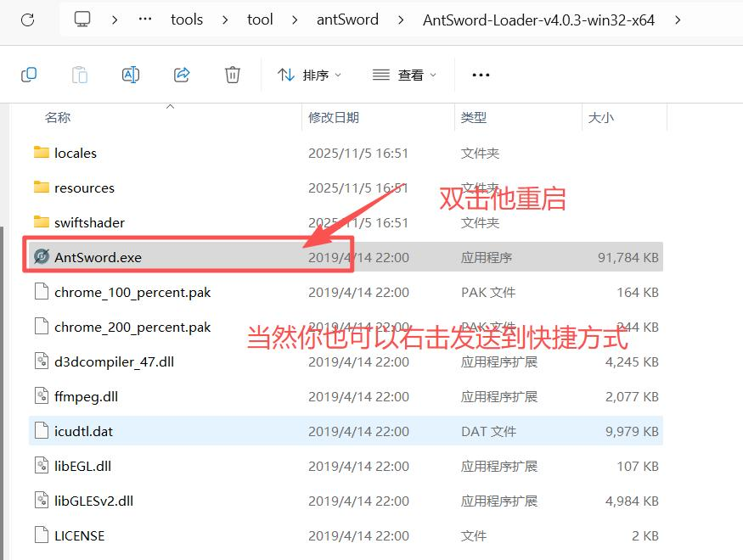Open the ellipsis hidden path segments
The image size is (743, 560).
coord(145,20)
